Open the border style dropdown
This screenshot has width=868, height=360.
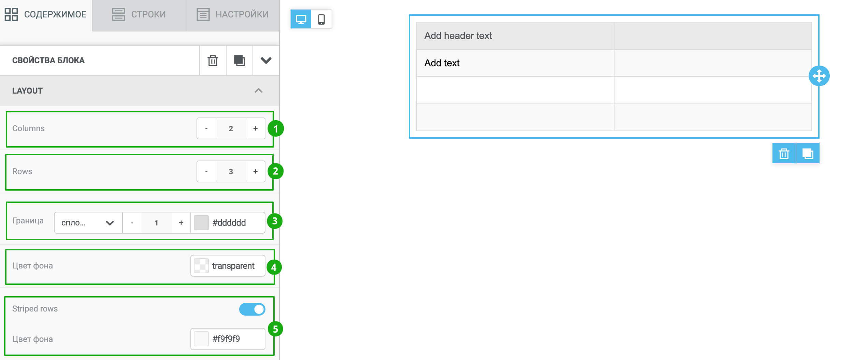click(x=88, y=223)
